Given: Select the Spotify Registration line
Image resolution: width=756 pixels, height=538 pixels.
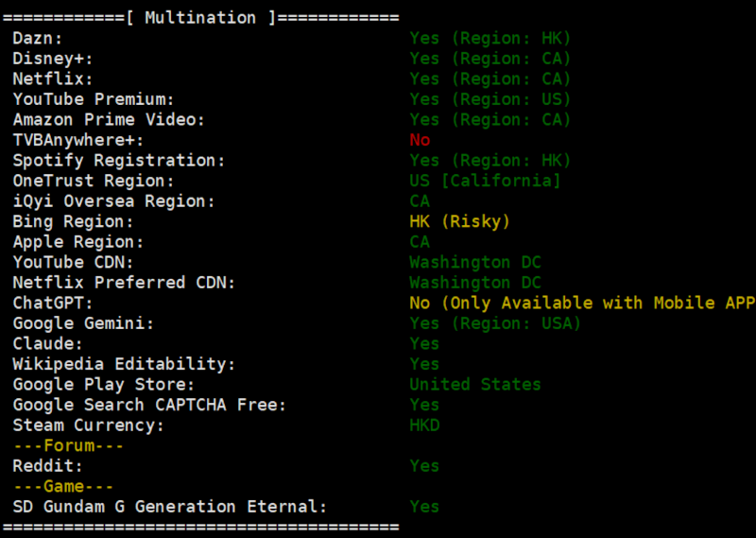Looking at the screenshot, I should click(292, 160).
